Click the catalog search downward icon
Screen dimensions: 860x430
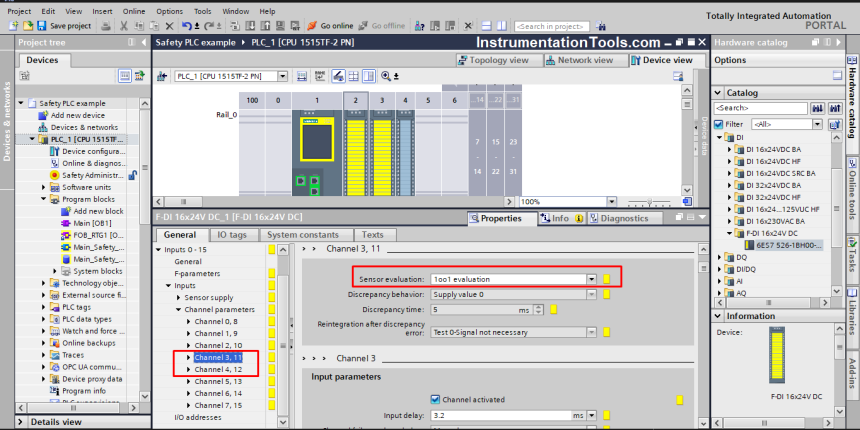point(818,108)
